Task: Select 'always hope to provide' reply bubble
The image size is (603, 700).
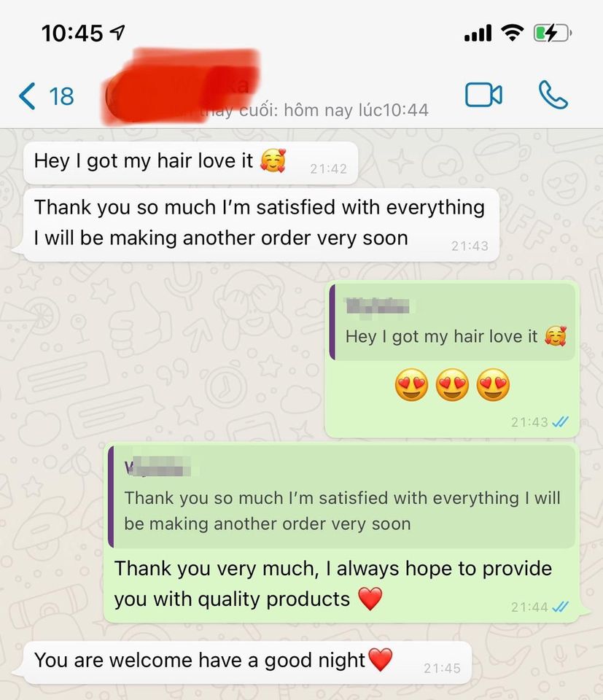Action: coord(342,532)
